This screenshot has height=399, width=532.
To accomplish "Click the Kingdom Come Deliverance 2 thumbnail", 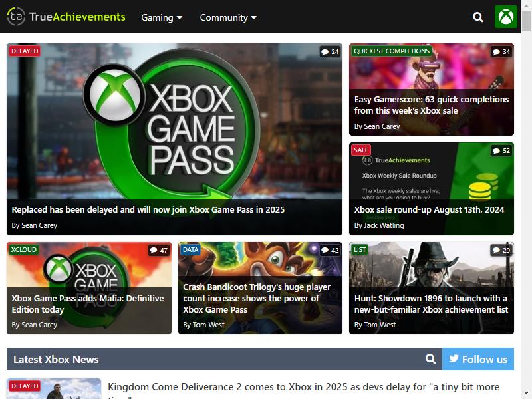I will click(x=54, y=389).
